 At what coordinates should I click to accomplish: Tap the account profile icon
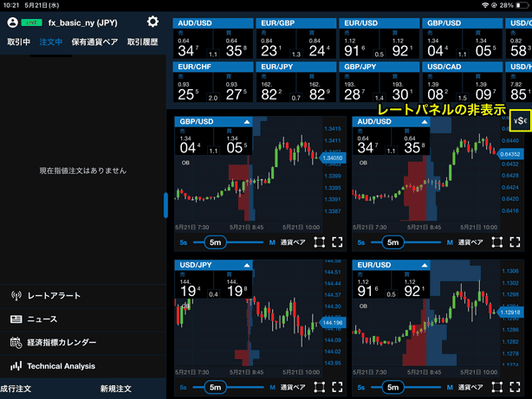coord(12,23)
